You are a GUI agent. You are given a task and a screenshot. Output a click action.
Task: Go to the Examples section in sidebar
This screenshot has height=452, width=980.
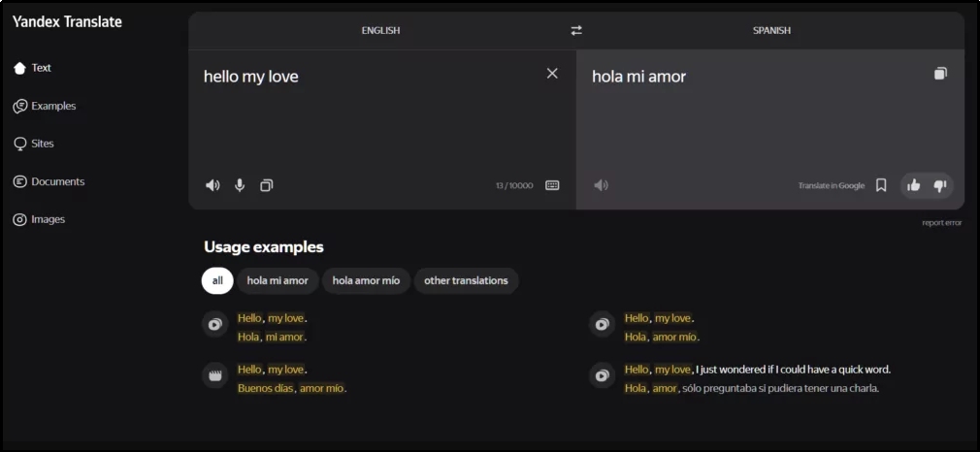pyautogui.click(x=52, y=106)
